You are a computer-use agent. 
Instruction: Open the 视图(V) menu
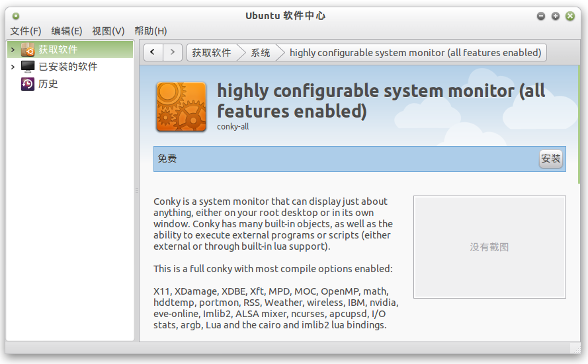(108, 30)
